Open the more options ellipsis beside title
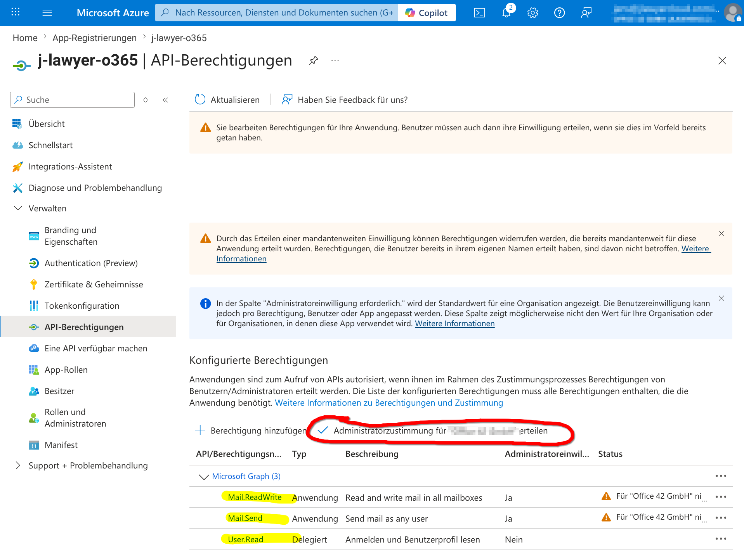Screen dimensions: 744x560 (x=335, y=60)
